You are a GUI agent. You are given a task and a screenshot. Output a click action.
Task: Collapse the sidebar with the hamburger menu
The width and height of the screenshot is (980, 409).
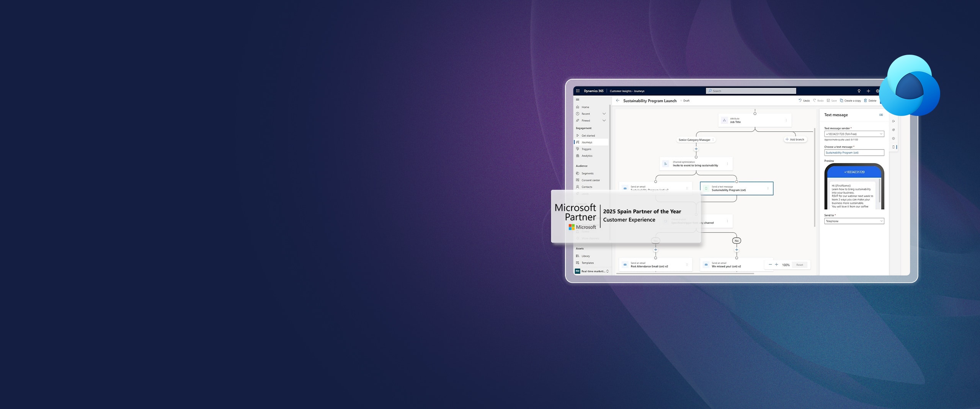click(x=578, y=99)
